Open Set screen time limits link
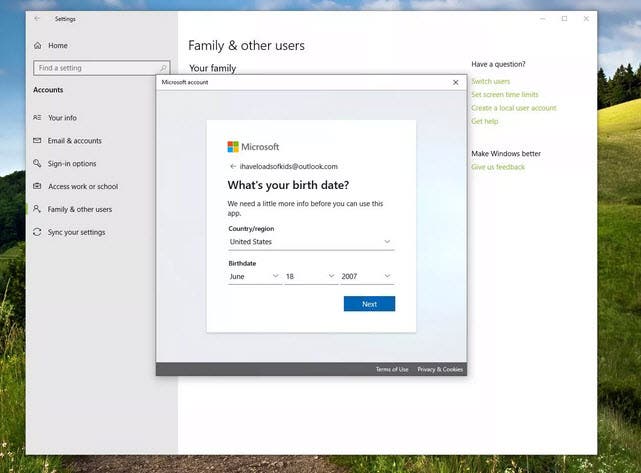 coord(505,94)
